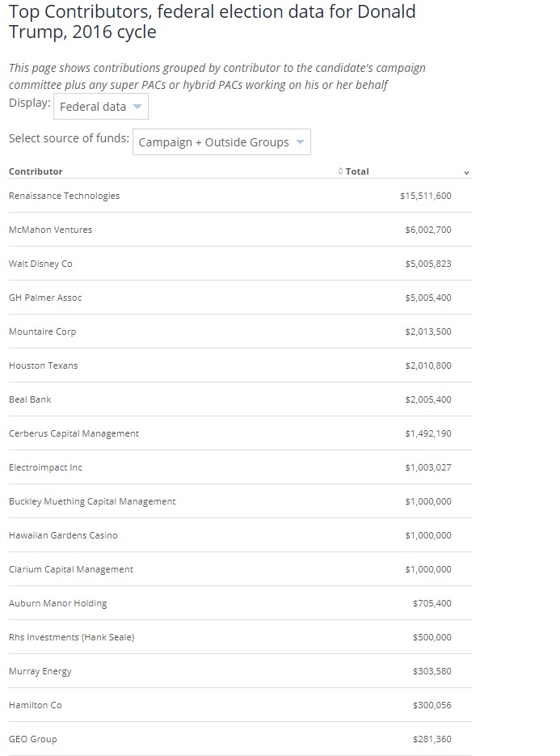Click Cerberus Capital Management entry
The height and width of the screenshot is (756, 560).
pyautogui.click(x=74, y=433)
